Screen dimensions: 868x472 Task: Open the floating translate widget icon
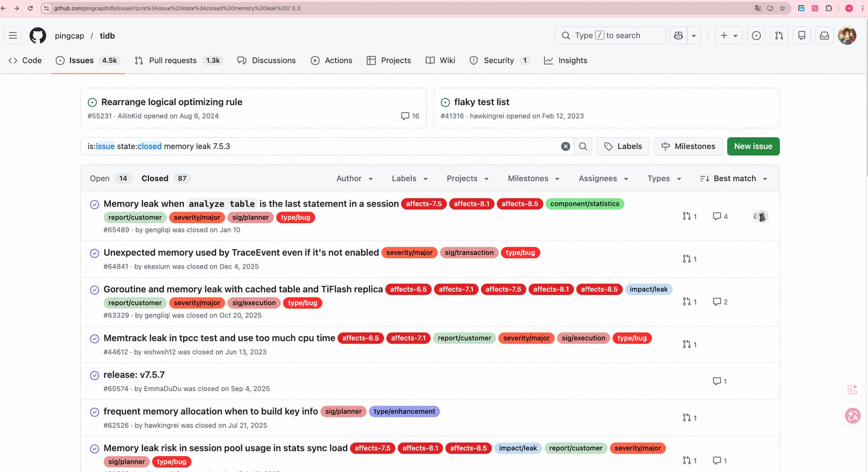[x=853, y=416]
